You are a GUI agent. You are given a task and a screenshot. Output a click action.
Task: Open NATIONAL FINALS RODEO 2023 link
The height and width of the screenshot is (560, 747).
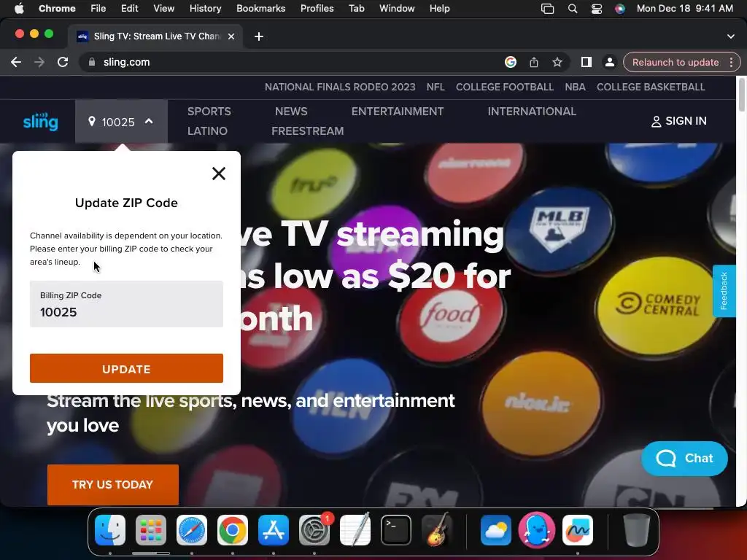point(340,87)
